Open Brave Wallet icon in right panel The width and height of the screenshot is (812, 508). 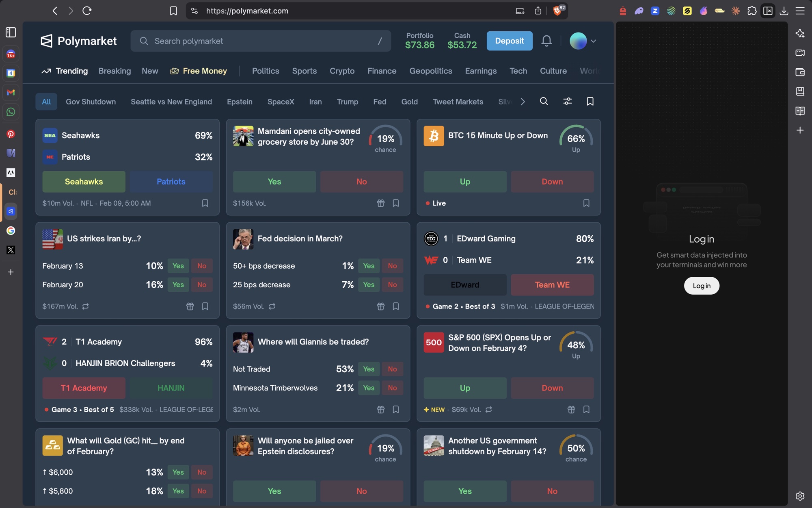coord(800,72)
